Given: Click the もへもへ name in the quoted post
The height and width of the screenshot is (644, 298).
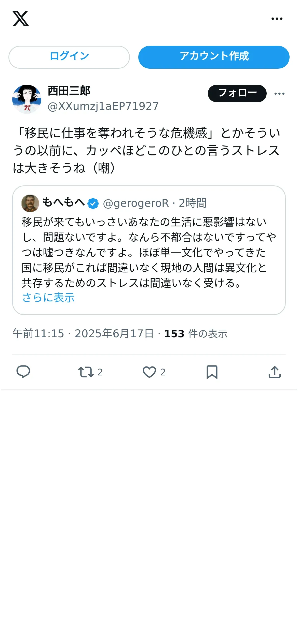Looking at the screenshot, I should click(x=64, y=202).
